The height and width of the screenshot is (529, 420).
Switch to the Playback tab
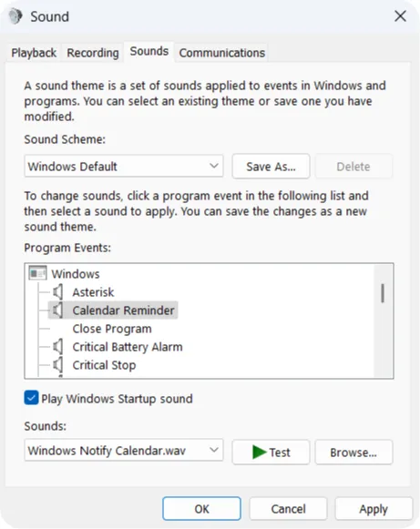(34, 53)
